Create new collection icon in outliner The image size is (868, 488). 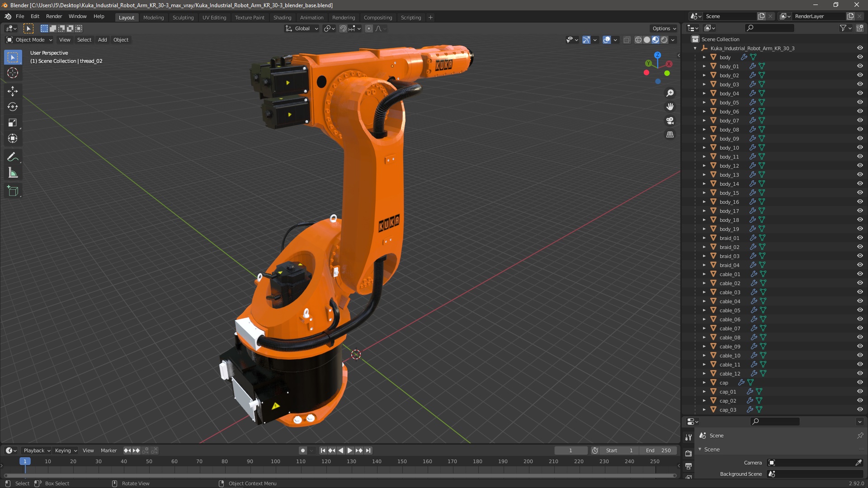click(x=860, y=28)
